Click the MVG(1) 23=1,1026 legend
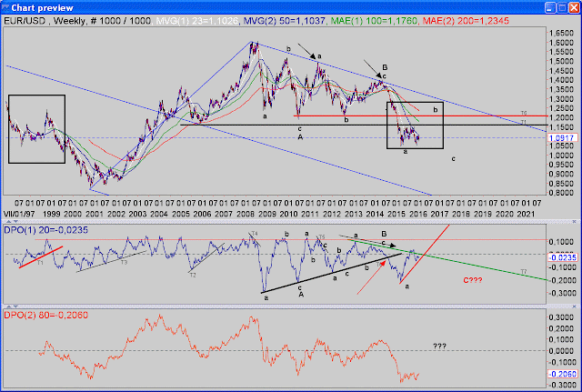The image size is (582, 392). (x=196, y=21)
